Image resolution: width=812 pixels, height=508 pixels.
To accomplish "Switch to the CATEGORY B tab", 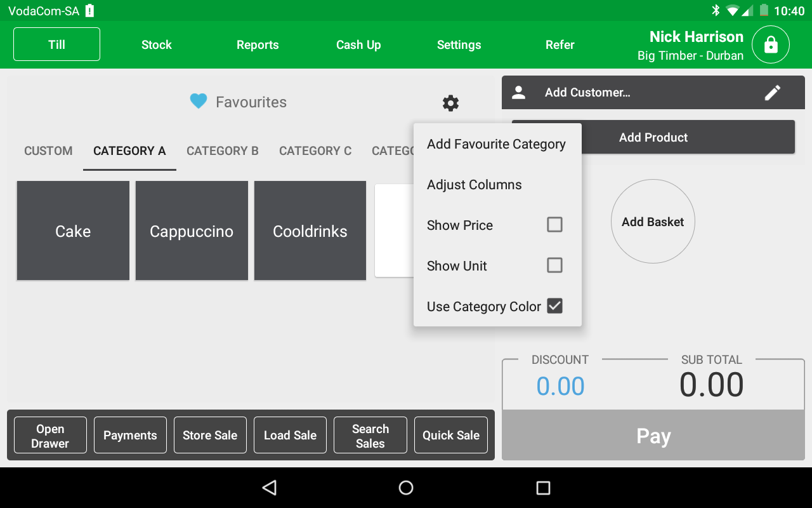I will coord(223,151).
